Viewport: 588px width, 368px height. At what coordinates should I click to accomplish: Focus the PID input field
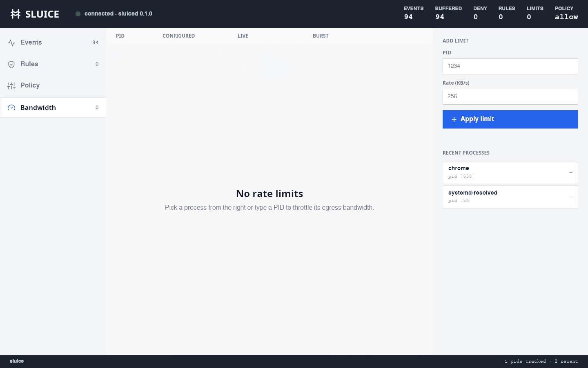[510, 66]
